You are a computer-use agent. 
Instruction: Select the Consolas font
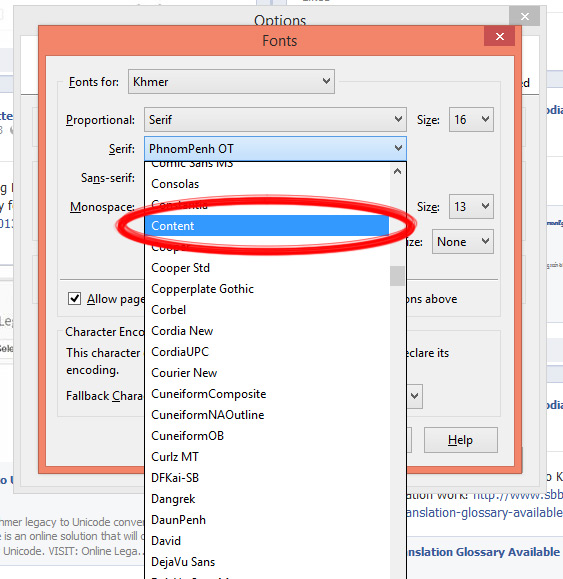[x=267, y=184]
